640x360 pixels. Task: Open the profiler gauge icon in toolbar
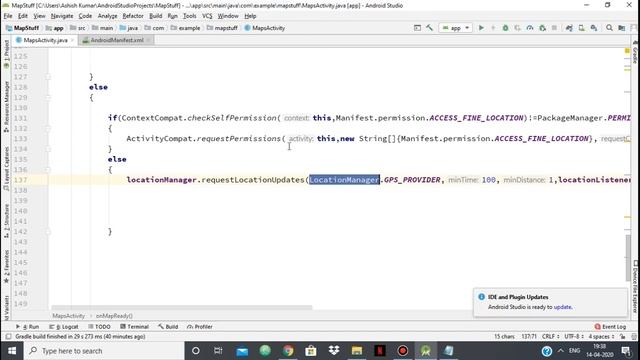point(530,28)
